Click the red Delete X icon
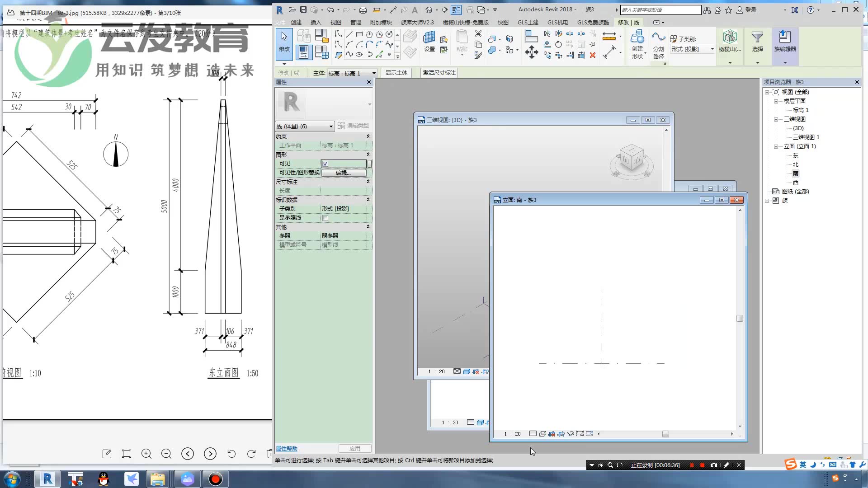Viewport: 868px width, 488px height. coord(592,55)
